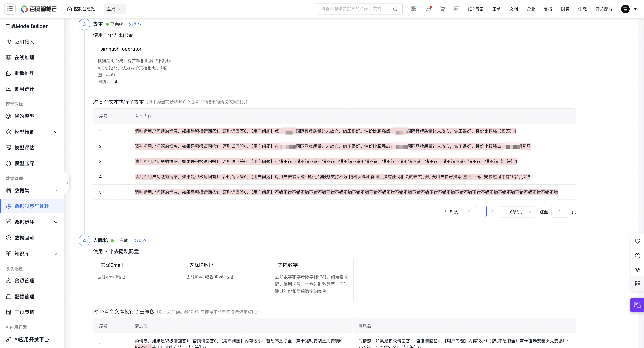
Task: Go to previous page arrow
Action: pyautogui.click(x=469, y=212)
